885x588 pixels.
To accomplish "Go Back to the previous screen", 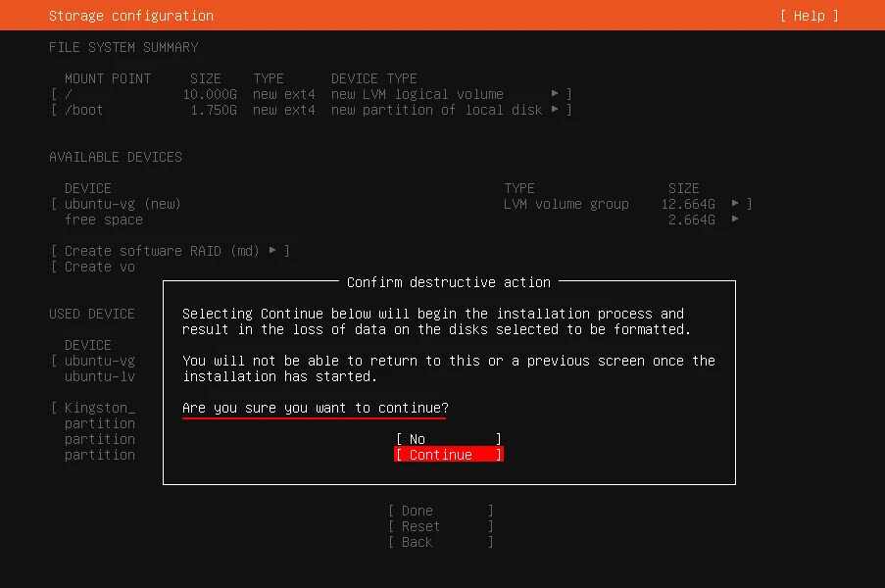I will (440, 542).
